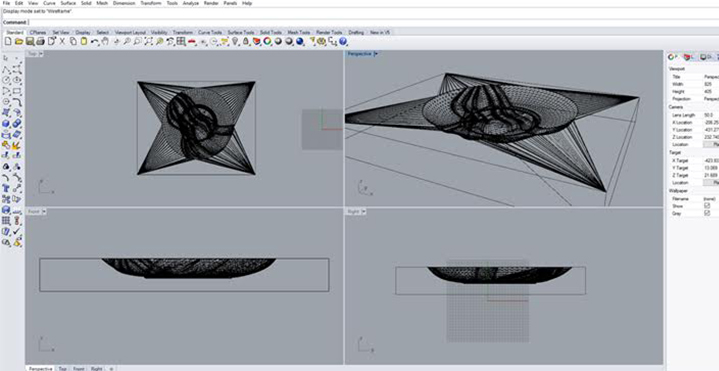Open the Right viewport title dropdown
This screenshot has height=371, width=719.
click(363, 211)
